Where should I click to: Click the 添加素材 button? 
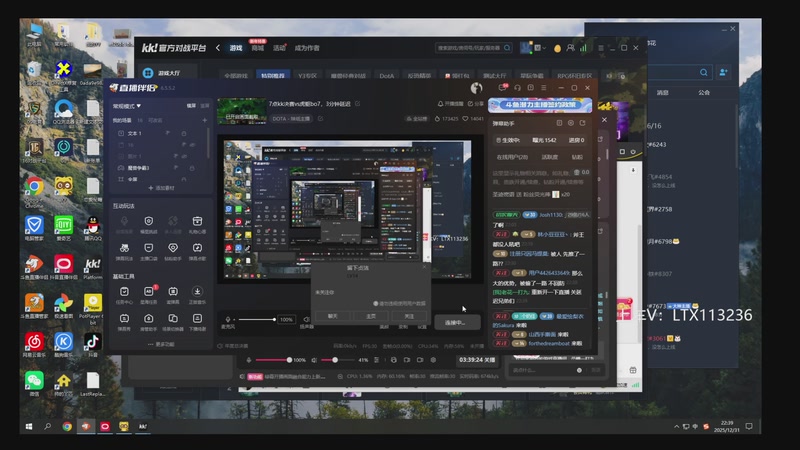coord(161,188)
